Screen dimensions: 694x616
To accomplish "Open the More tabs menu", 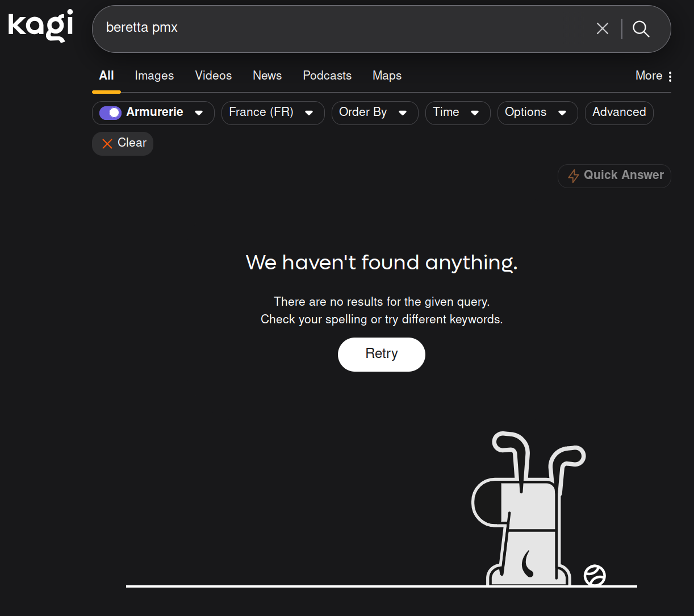I will 653,76.
